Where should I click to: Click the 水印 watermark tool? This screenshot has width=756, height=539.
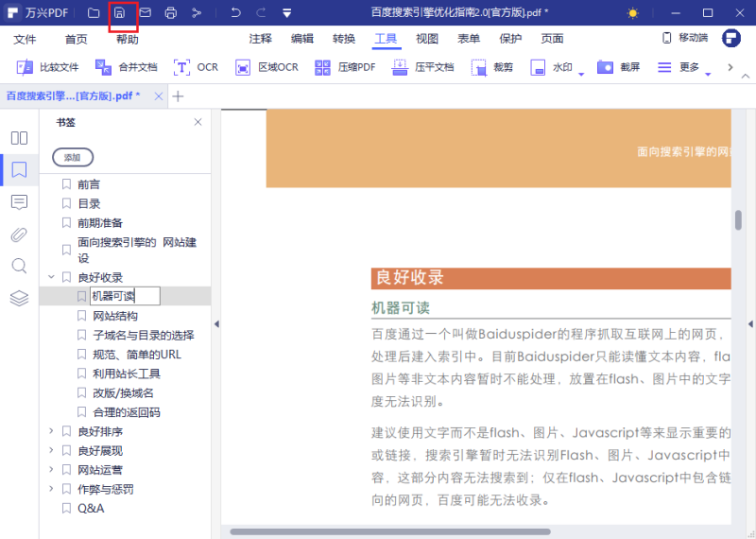pos(552,67)
